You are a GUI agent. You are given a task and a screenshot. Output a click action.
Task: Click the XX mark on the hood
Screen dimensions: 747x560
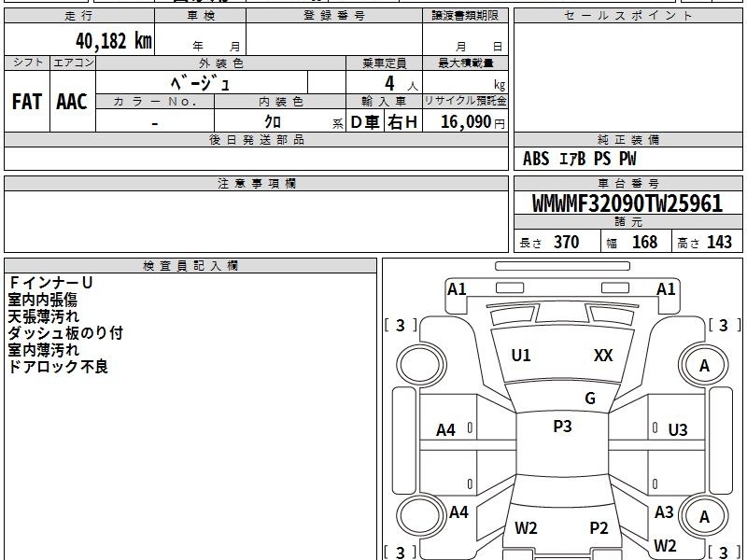click(603, 356)
